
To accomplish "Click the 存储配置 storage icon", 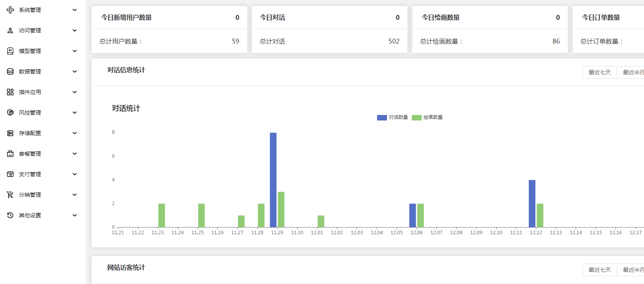I will (10, 133).
